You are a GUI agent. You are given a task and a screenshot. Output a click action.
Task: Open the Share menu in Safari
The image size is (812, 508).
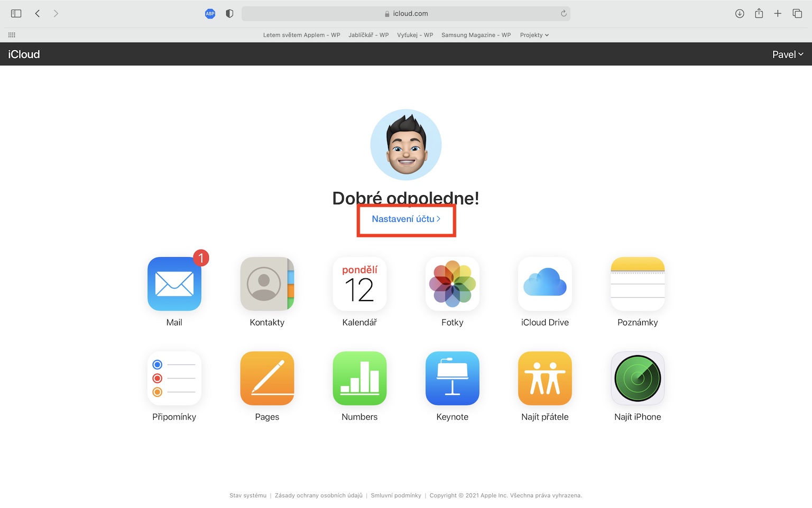[x=759, y=13]
